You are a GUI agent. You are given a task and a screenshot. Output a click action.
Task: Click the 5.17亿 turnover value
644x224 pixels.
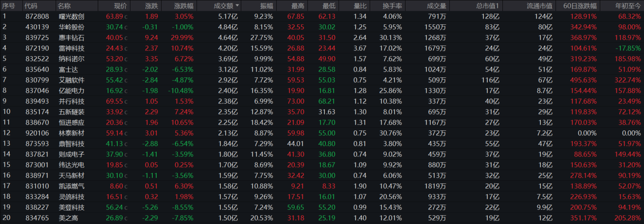pos(228,16)
